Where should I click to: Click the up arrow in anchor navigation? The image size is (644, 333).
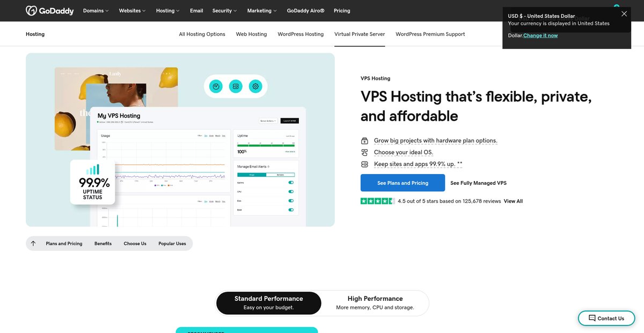click(x=33, y=243)
